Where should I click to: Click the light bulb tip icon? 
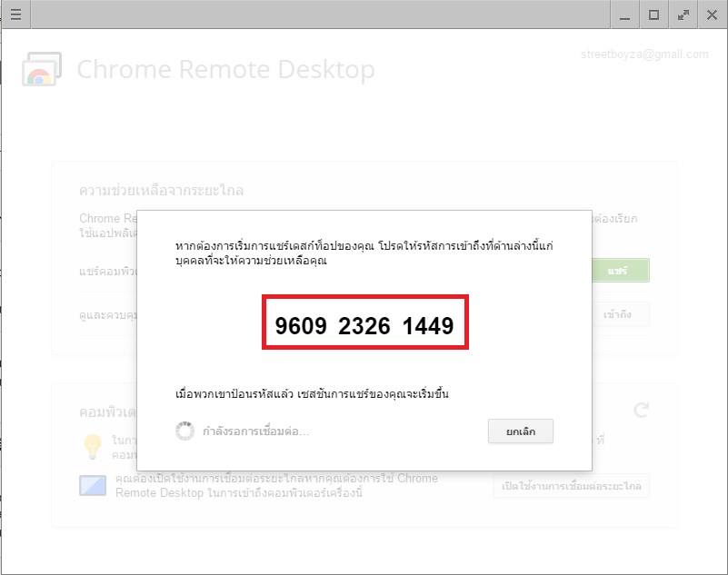pyautogui.click(x=93, y=446)
